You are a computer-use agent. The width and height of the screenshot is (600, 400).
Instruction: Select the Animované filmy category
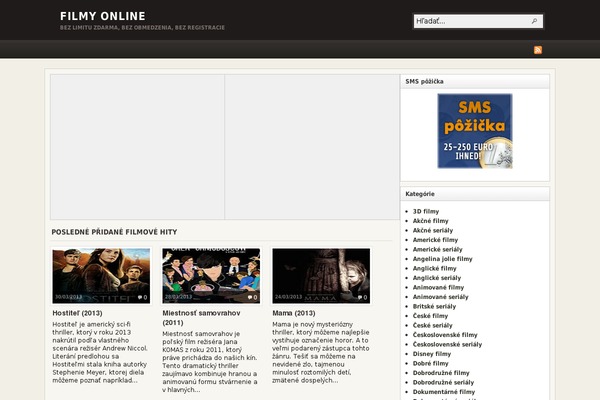click(439, 287)
